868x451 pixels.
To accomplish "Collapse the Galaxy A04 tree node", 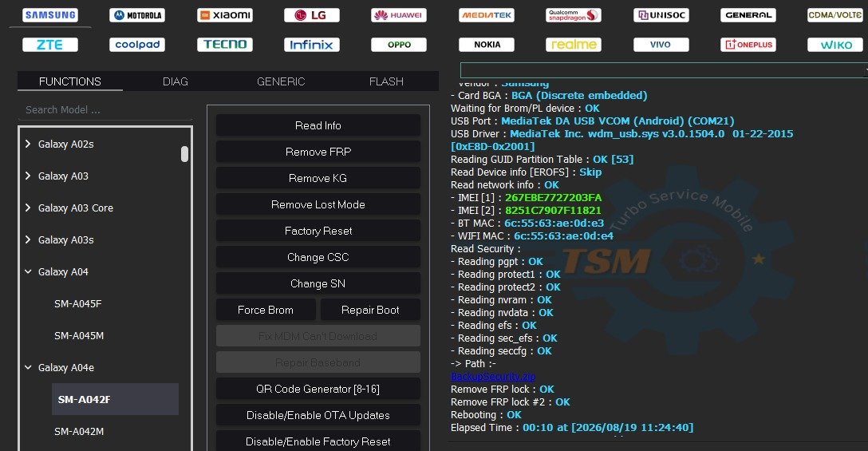I will (x=28, y=272).
